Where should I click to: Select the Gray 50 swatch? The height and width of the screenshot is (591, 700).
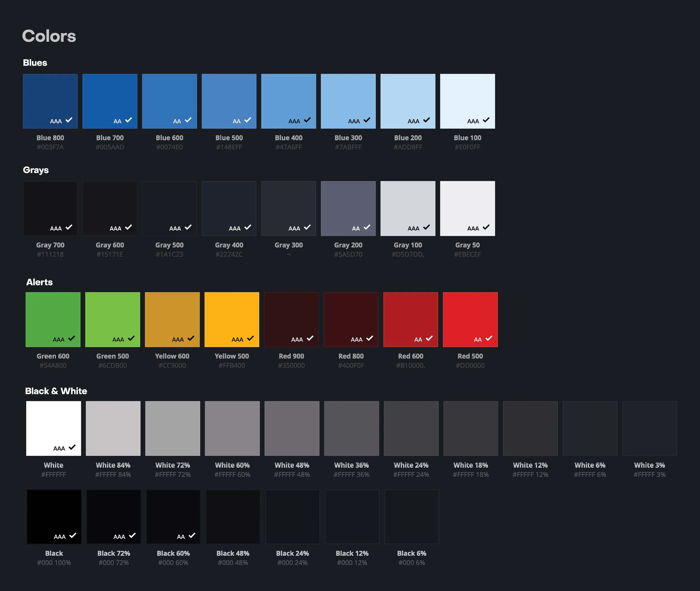click(x=467, y=208)
